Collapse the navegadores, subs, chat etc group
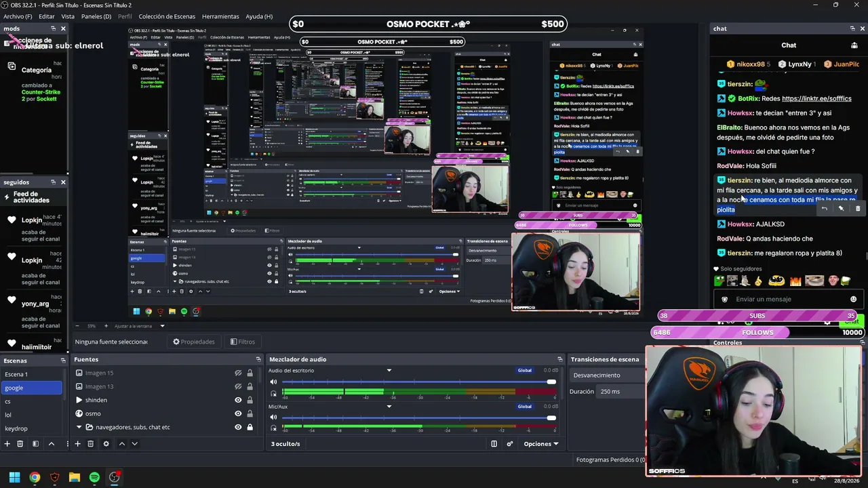Viewport: 868px width, 488px height. pos(79,427)
